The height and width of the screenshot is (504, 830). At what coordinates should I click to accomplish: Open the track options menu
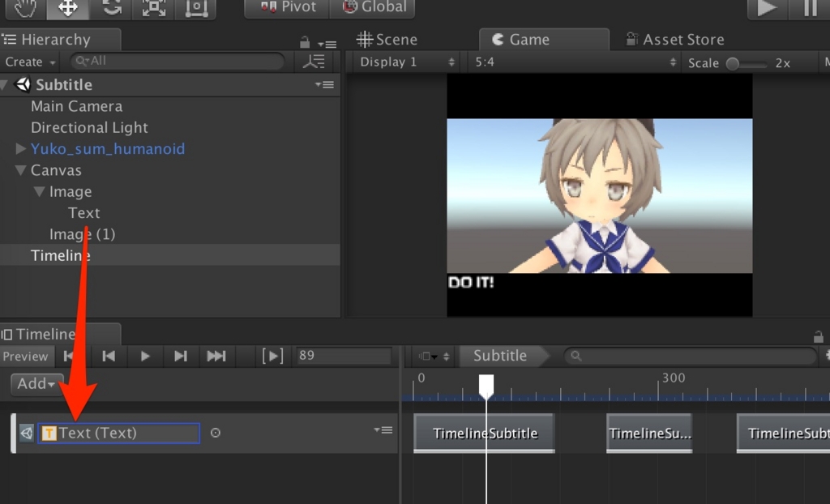pos(383,430)
